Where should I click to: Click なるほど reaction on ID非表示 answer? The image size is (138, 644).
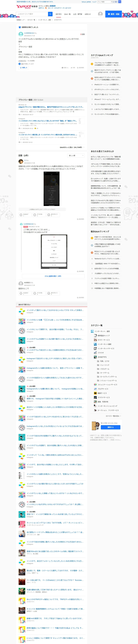pos(25,293)
